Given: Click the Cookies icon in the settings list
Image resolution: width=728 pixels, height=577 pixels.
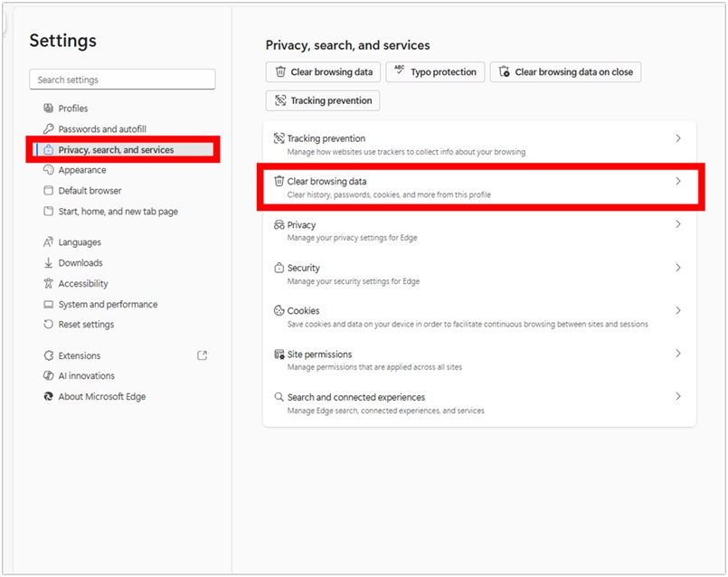Looking at the screenshot, I should (279, 311).
